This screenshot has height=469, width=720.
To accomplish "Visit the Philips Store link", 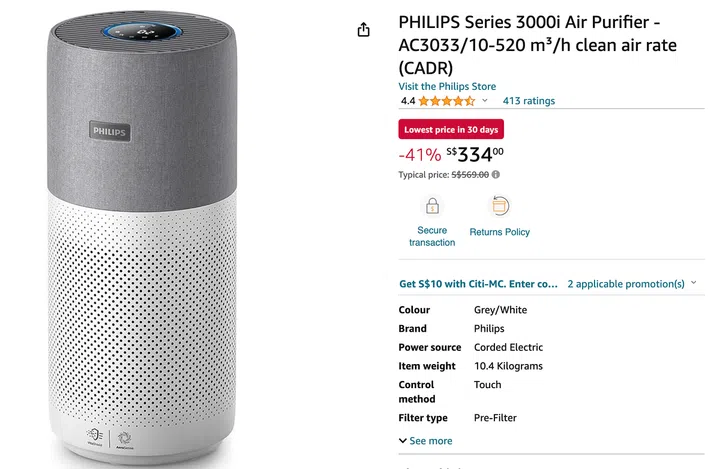I will (x=447, y=87).
